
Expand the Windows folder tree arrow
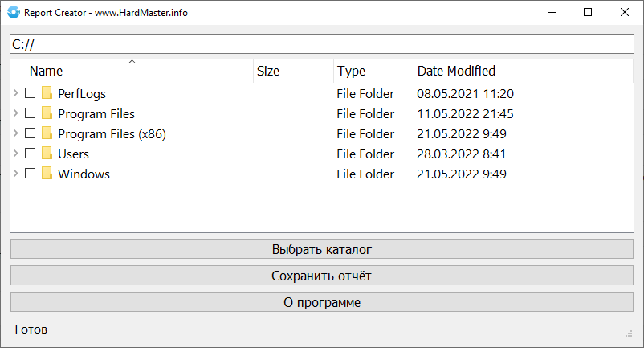click(x=16, y=174)
